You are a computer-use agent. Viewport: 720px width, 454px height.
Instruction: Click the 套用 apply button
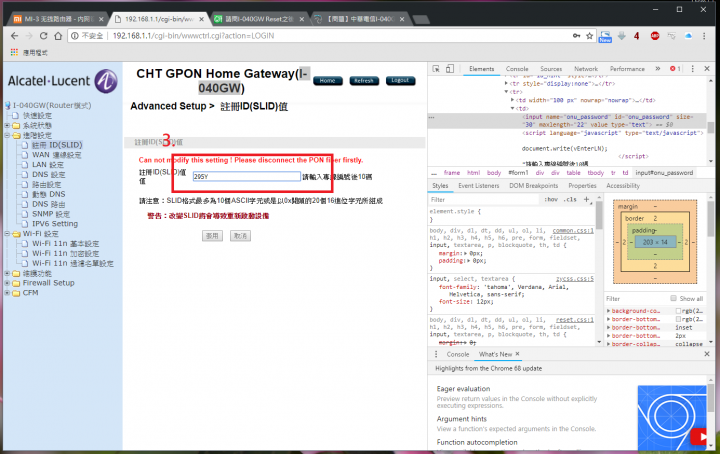(212, 236)
